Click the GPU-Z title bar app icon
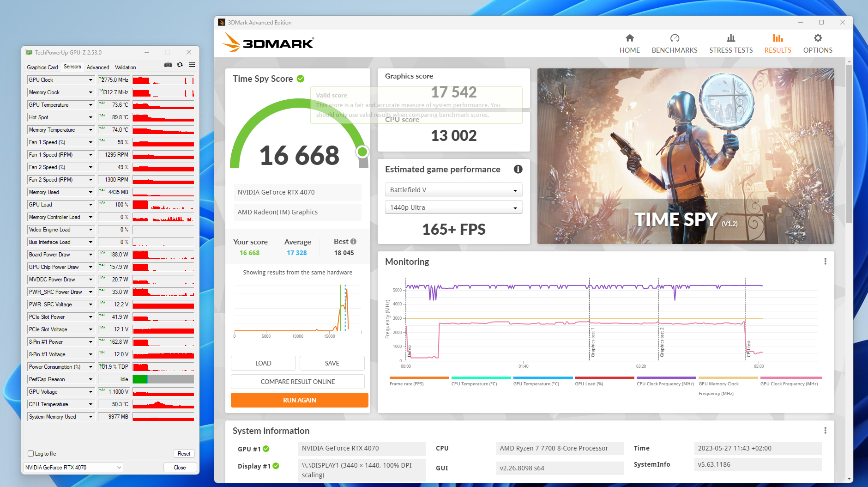868x487 pixels. click(29, 53)
